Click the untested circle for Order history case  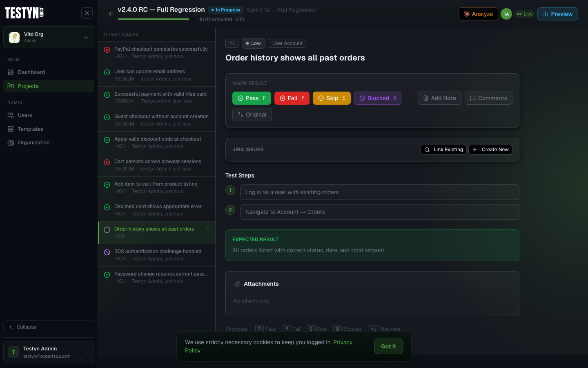[107, 230]
